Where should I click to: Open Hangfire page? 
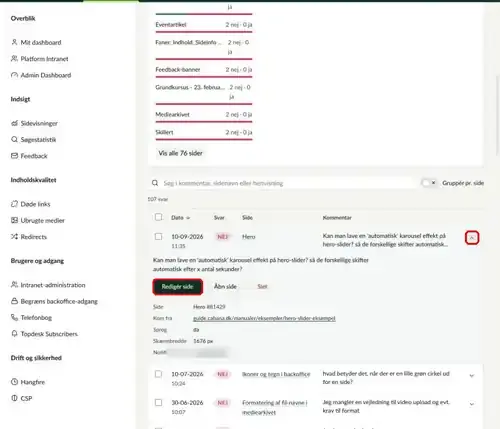pyautogui.click(x=33, y=382)
